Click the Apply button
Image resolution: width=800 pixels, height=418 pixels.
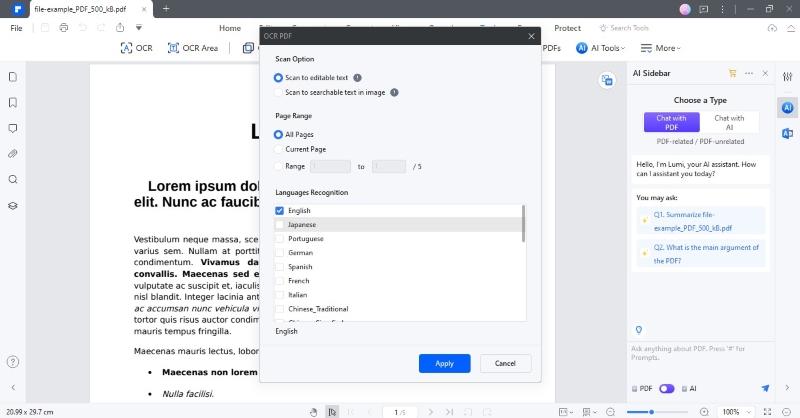click(x=444, y=363)
